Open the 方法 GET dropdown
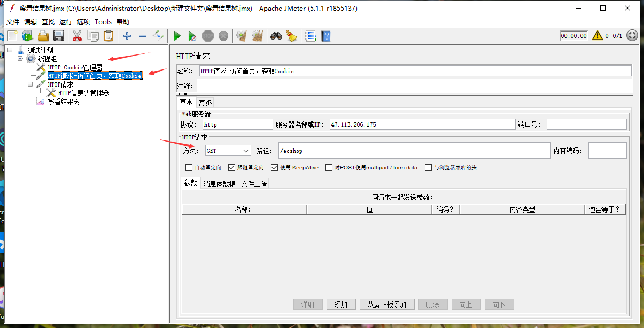This screenshot has width=644, height=328. click(x=228, y=151)
